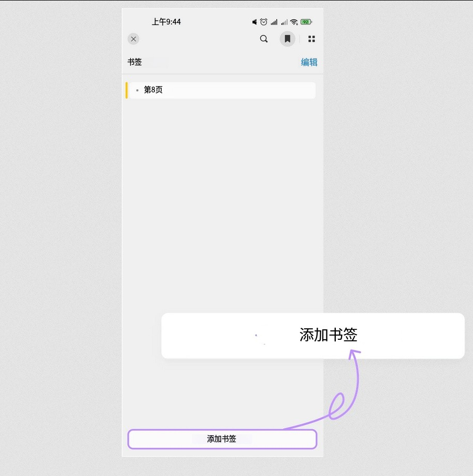Tap 编辑 to edit the bookmark list
This screenshot has height=476, width=473.
click(308, 62)
